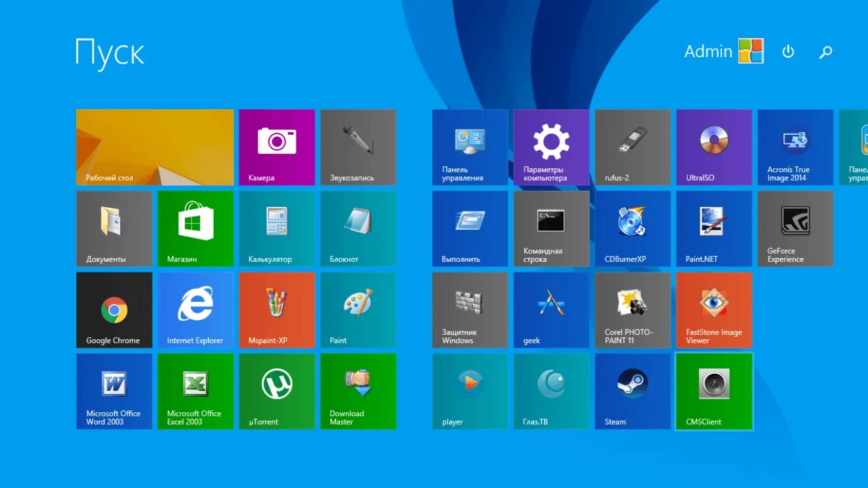This screenshot has width=868, height=488.
Task: Open the Paint.NET tile
Action: pyautogui.click(x=714, y=229)
